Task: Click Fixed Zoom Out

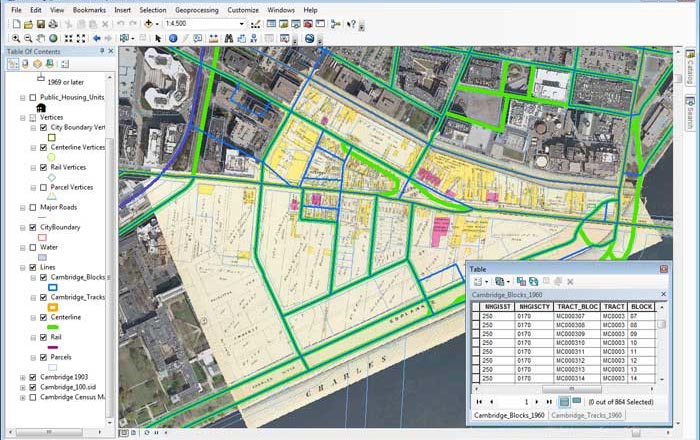Action: tap(81, 39)
